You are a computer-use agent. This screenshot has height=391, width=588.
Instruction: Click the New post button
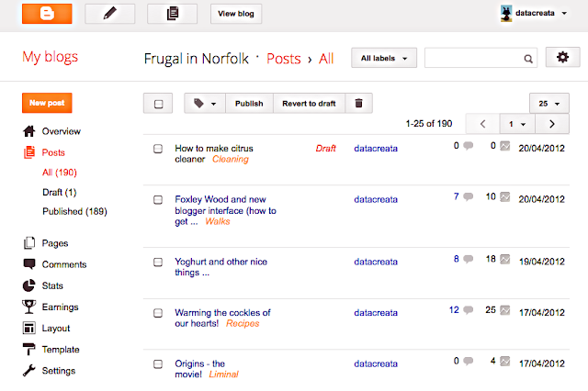47,104
